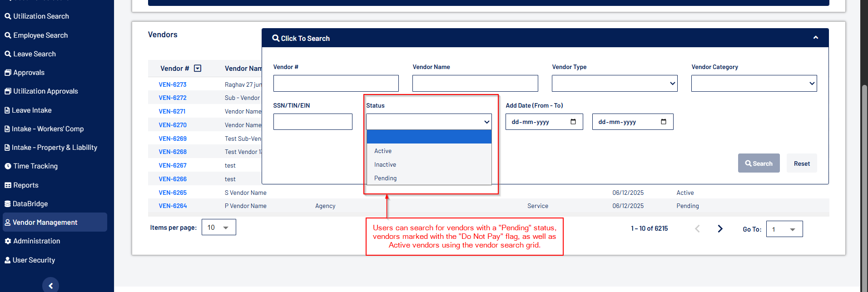Click into the Vendor Name input field

coord(475,84)
